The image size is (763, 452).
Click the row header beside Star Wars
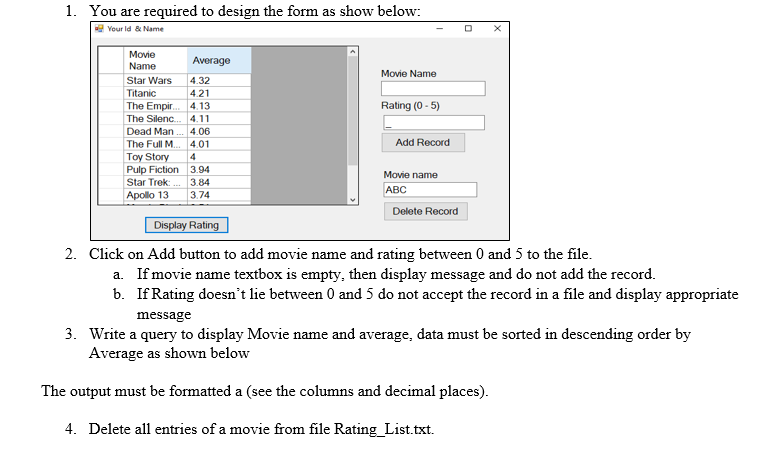point(111,80)
